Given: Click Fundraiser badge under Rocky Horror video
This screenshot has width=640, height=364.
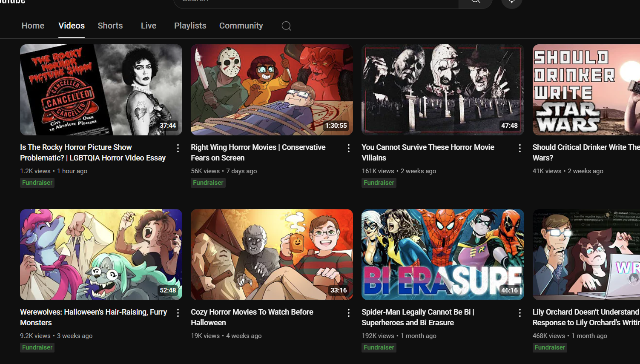Looking at the screenshot, I should pyautogui.click(x=37, y=183).
